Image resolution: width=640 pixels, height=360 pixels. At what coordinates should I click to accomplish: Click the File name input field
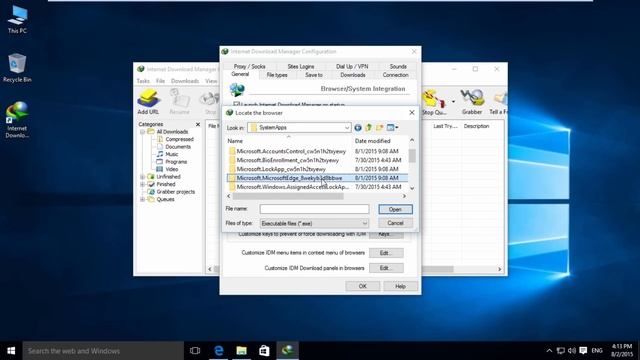tap(314, 209)
